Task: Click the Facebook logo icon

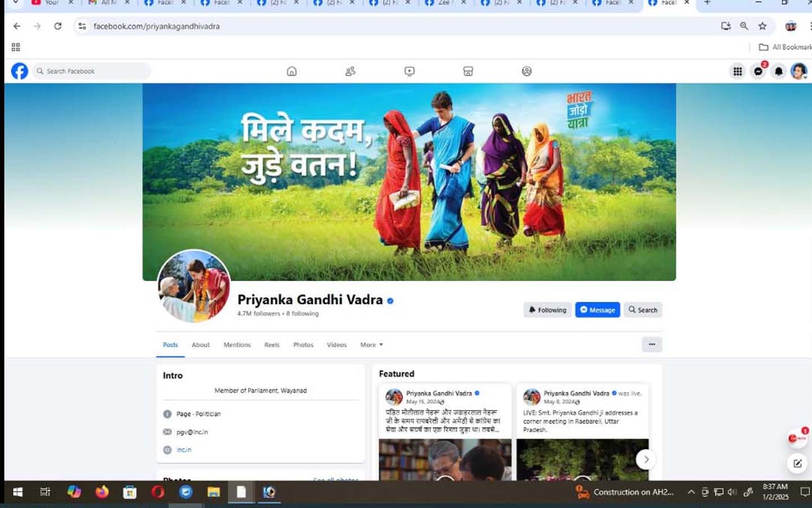Action: coord(20,71)
